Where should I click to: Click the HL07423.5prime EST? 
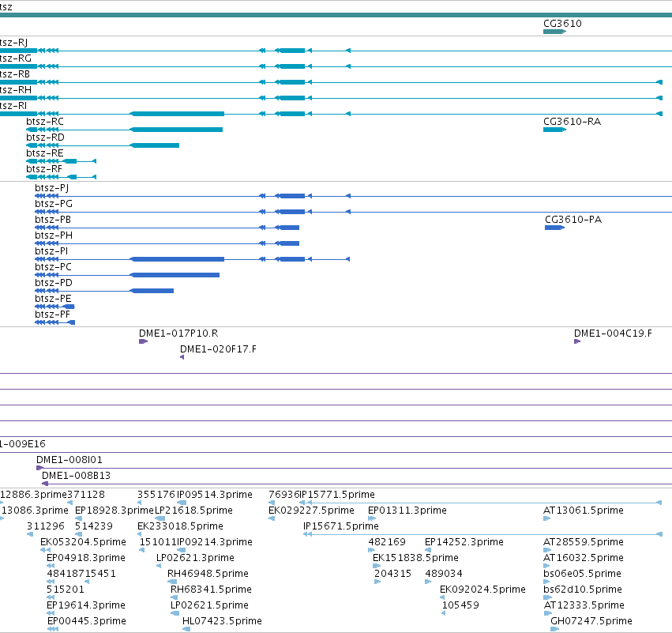pyautogui.click(x=222, y=622)
